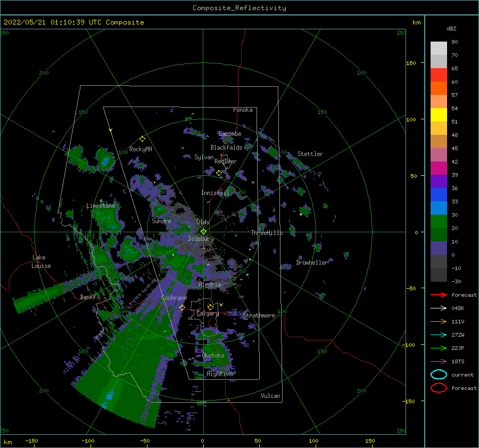Image resolution: width=479 pixels, height=448 pixels.
Task: Select the Okotoks label
Action: [213, 355]
